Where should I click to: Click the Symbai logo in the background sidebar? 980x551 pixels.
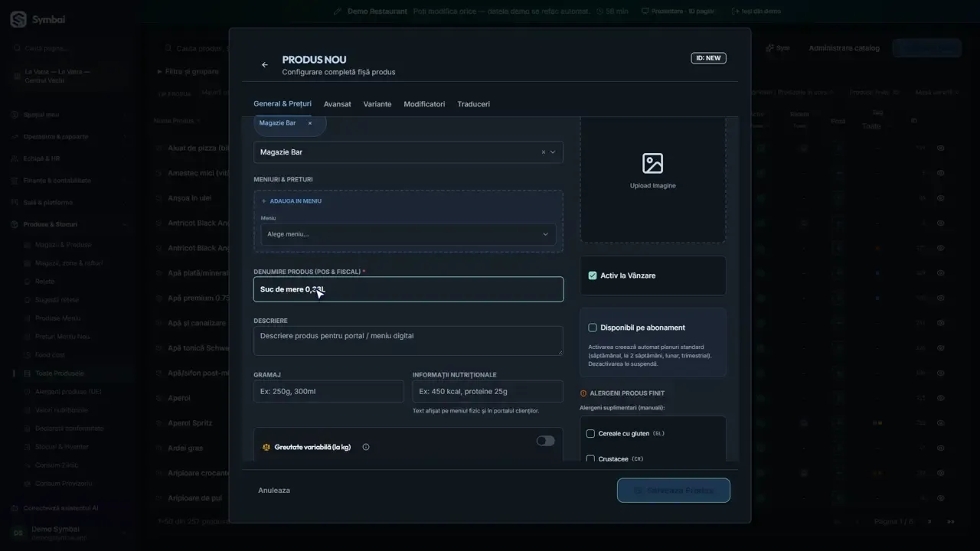(18, 19)
